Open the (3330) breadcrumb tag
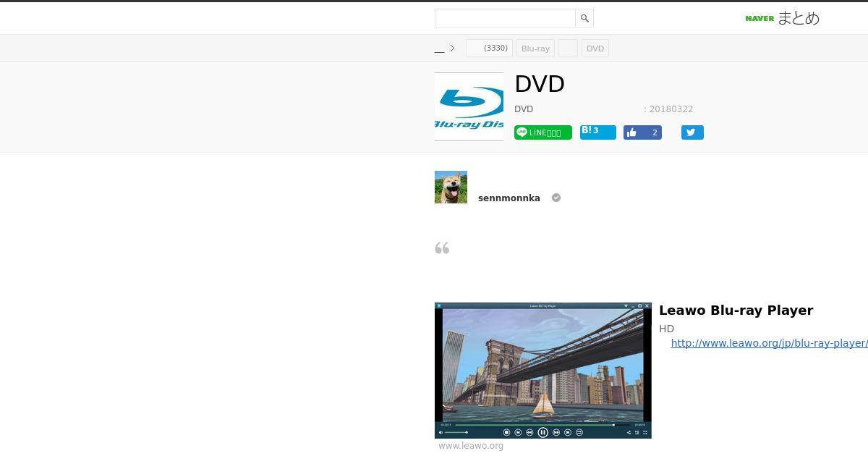 tap(489, 48)
